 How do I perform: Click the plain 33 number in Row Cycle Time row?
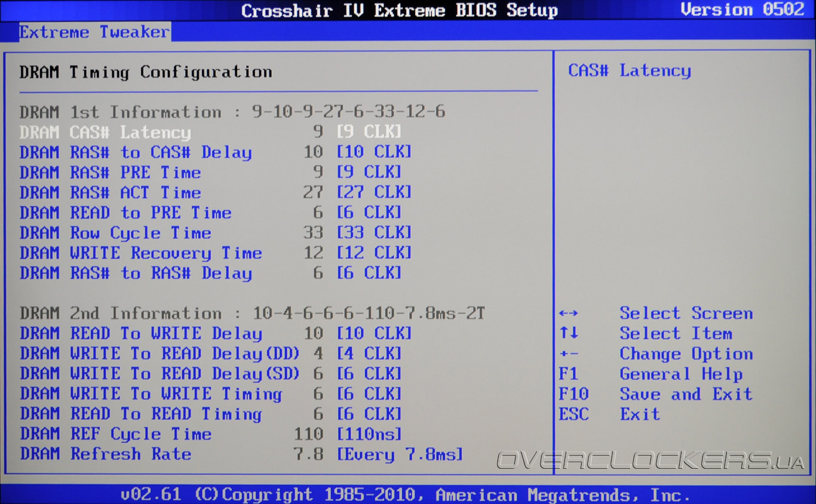(x=313, y=233)
